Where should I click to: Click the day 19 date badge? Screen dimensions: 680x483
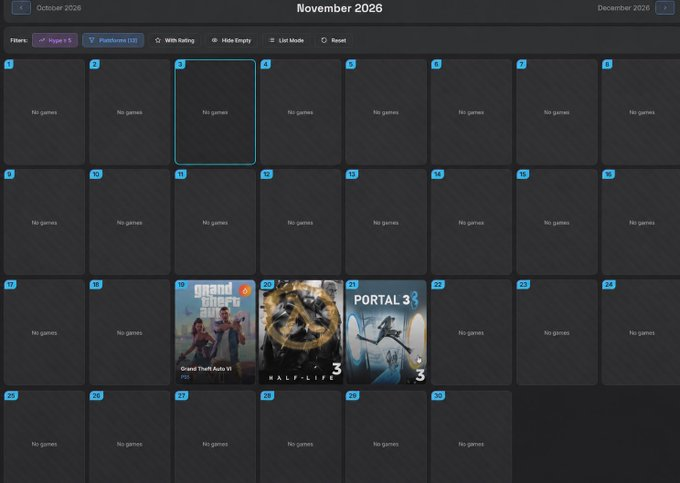pos(181,285)
